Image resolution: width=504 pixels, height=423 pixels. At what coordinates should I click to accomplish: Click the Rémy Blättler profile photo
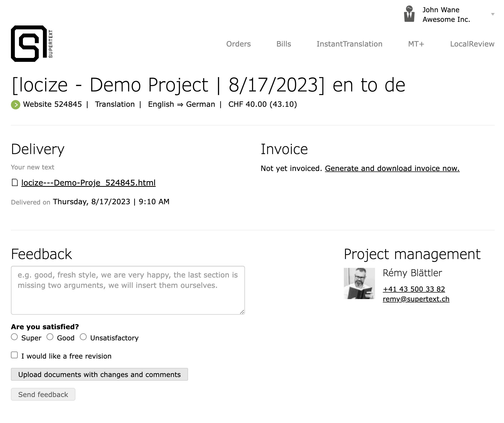coord(359,283)
